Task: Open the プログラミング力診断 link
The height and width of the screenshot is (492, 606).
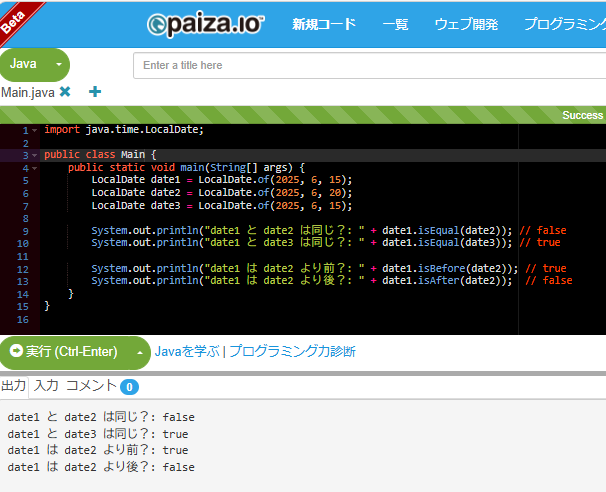Action: 292,352
